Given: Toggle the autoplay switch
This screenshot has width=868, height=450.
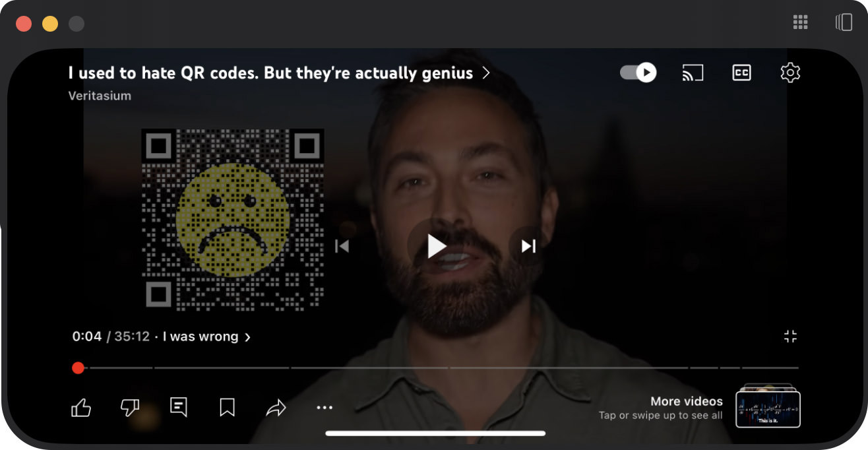Looking at the screenshot, I should tap(638, 73).
